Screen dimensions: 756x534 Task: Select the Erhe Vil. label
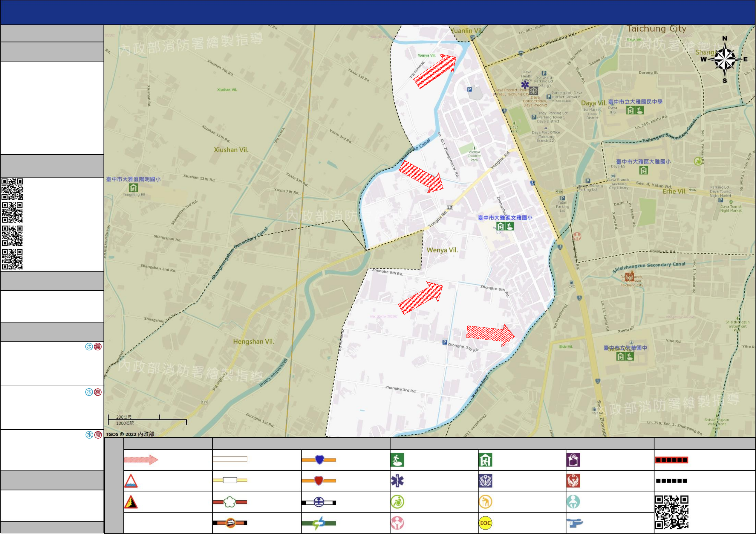coord(675,191)
